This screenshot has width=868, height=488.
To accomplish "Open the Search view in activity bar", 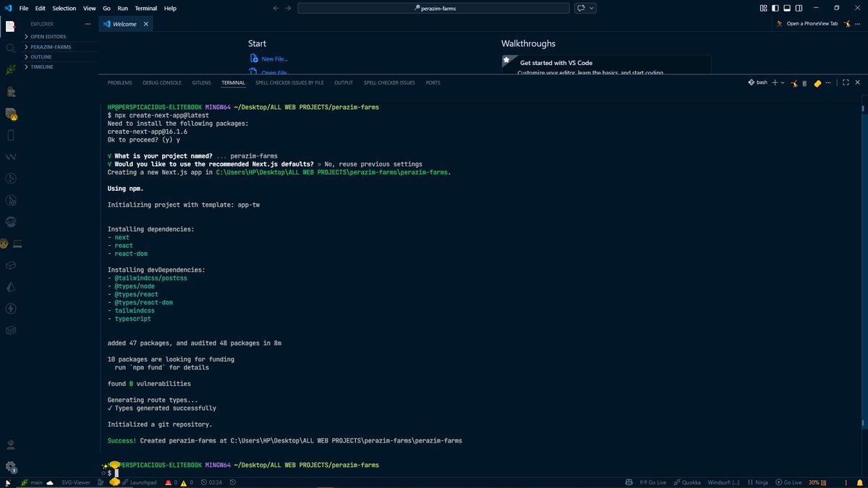I will (x=10, y=48).
